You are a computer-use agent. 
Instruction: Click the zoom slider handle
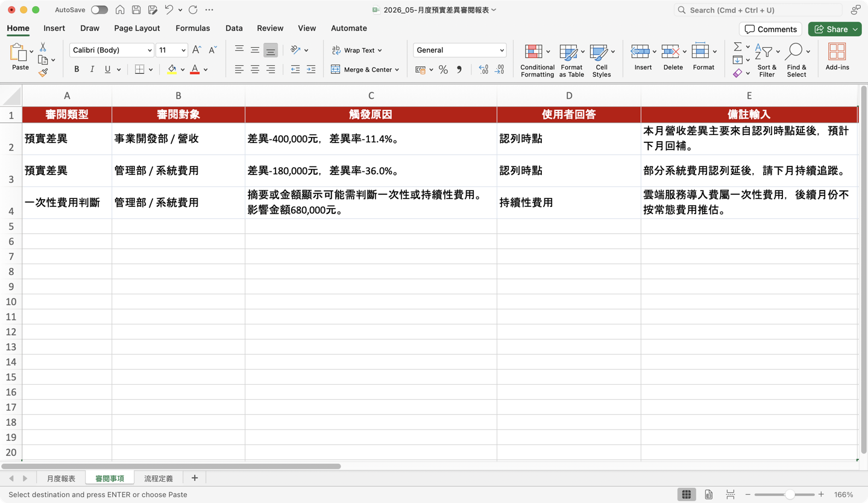[789, 495]
